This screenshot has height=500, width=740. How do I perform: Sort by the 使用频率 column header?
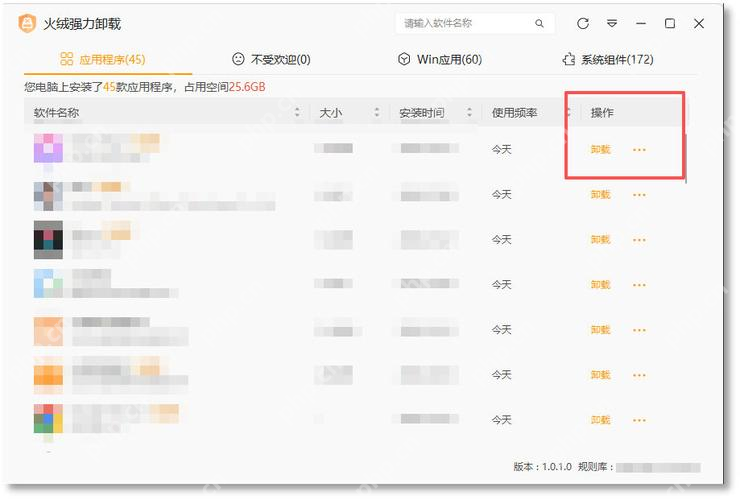514,113
